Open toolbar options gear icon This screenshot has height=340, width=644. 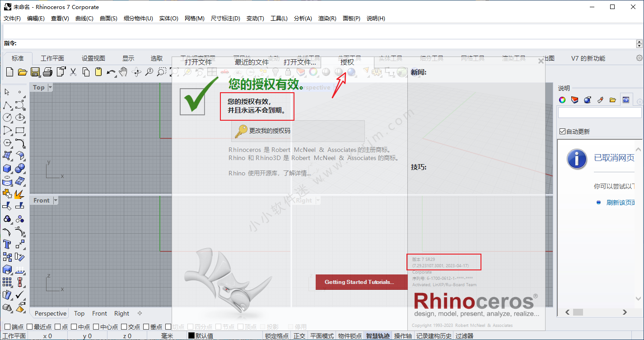click(639, 58)
